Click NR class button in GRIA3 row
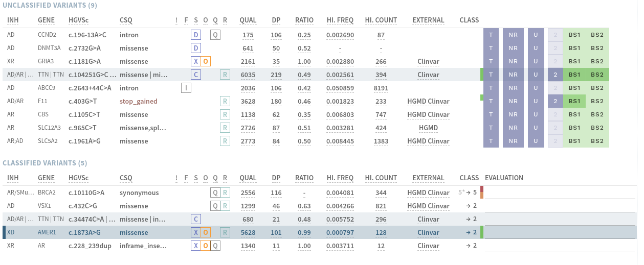The height and width of the screenshot is (265, 644). [x=513, y=61]
